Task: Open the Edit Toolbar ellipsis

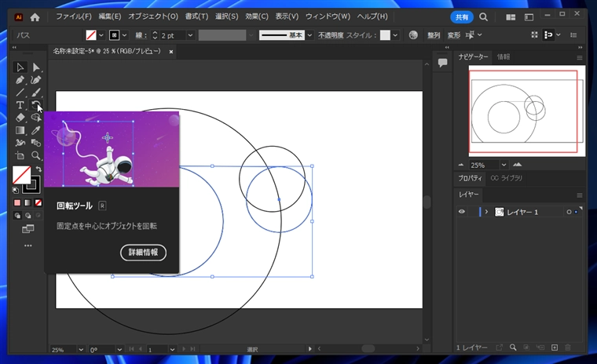Action: [27, 246]
